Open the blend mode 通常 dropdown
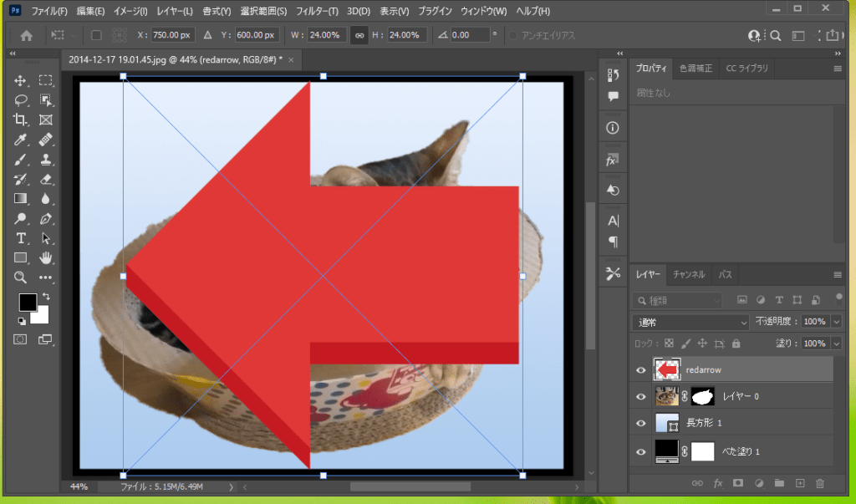This screenshot has height=504, width=856. point(690,322)
